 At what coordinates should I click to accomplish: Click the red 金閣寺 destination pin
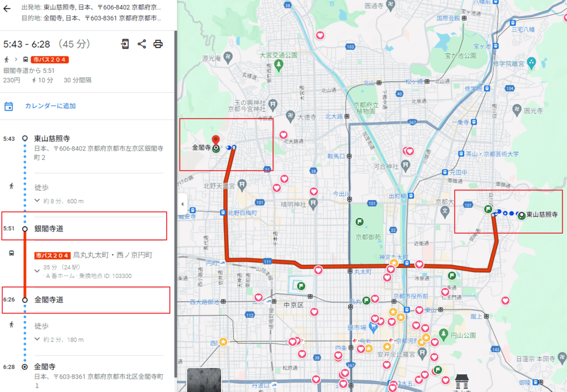[x=215, y=140]
